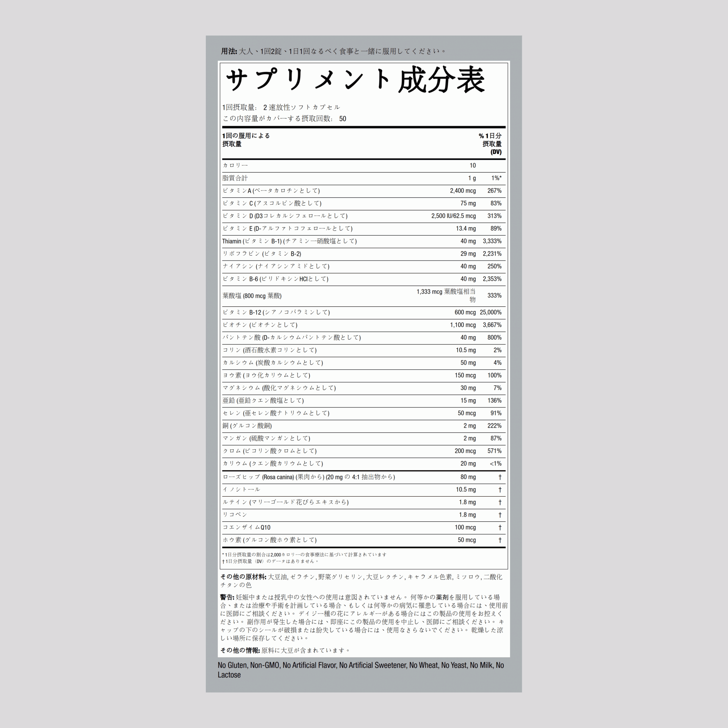Click the 亜鉛 136% value

pos(494,401)
